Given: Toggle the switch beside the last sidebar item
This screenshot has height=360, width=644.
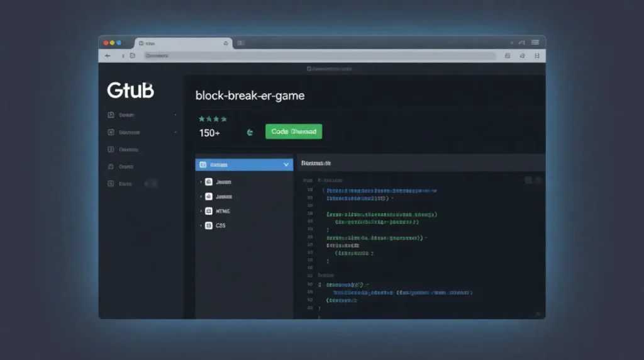Looking at the screenshot, I should pyautogui.click(x=151, y=184).
